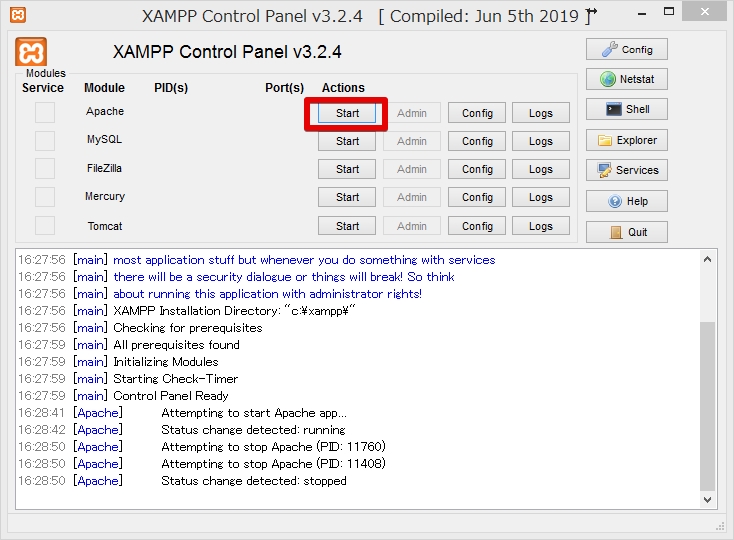The width and height of the screenshot is (734, 540).
Task: Open Explorer folder button
Action: [x=627, y=140]
